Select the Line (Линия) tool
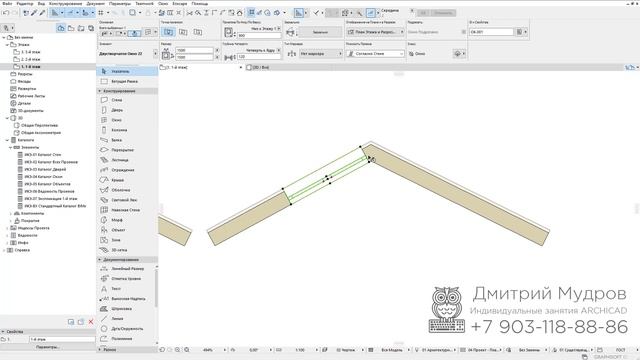 126,319
